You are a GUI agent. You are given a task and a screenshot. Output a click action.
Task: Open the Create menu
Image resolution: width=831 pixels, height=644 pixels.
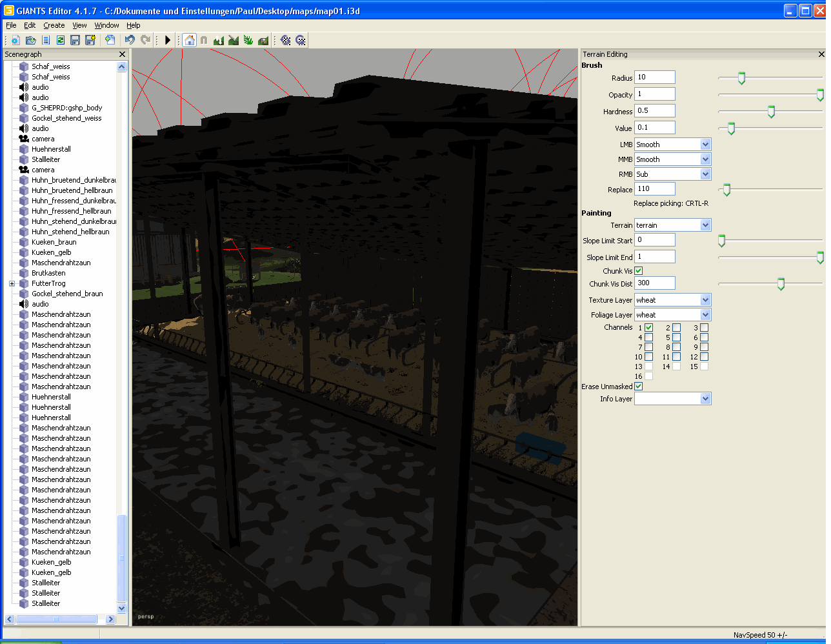click(54, 25)
